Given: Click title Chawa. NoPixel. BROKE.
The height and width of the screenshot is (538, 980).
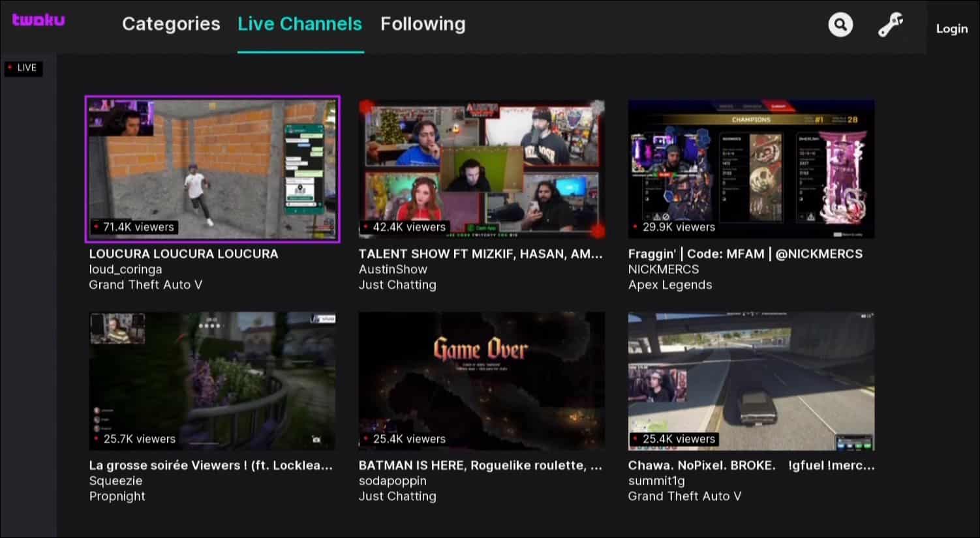Looking at the screenshot, I should point(751,466).
